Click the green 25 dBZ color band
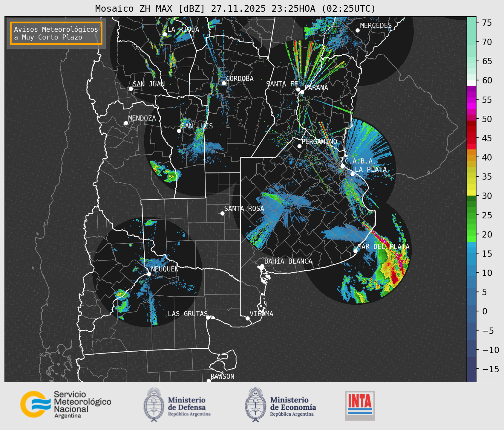The image size is (504, 430). pyautogui.click(x=471, y=215)
